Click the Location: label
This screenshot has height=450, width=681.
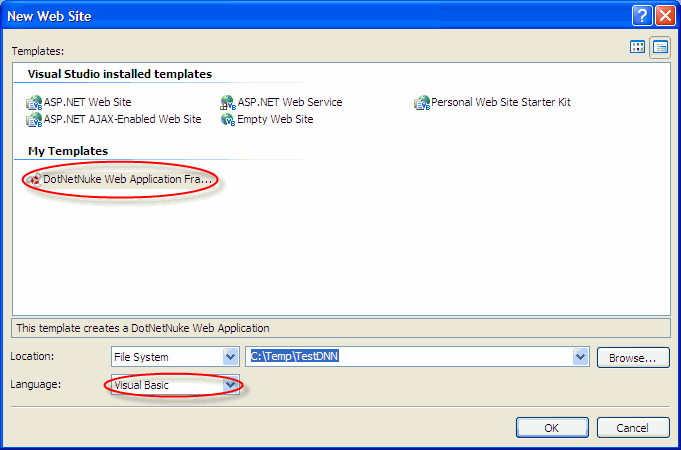(33, 357)
